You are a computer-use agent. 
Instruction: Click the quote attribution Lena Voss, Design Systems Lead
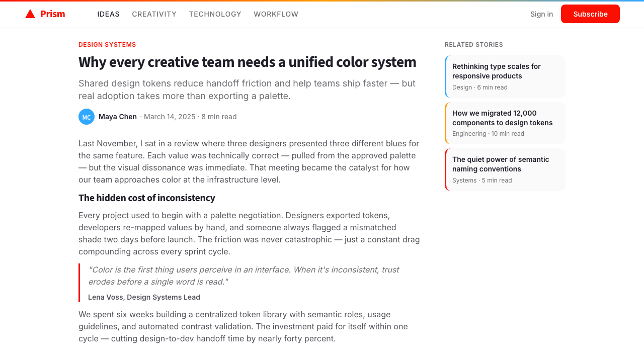pos(144,297)
